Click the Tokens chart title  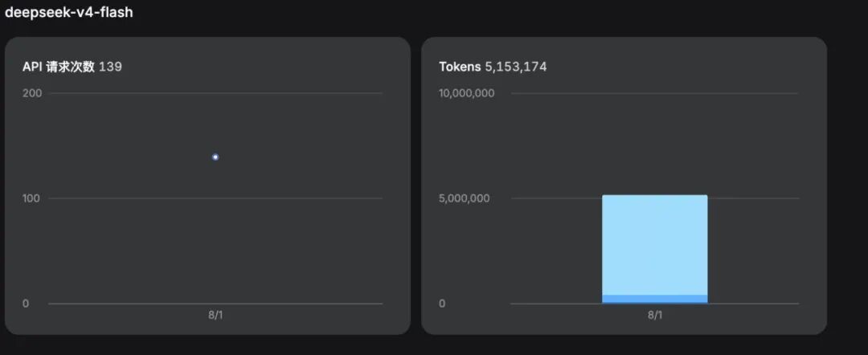(x=460, y=67)
